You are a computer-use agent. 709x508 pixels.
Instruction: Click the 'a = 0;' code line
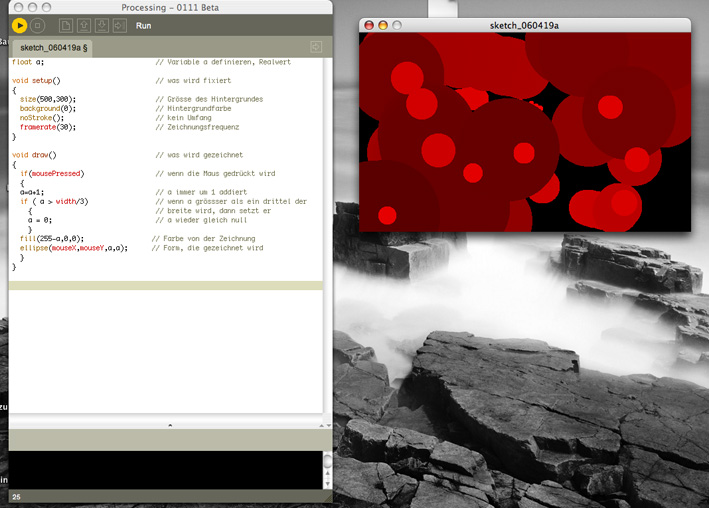pyautogui.click(x=40, y=220)
